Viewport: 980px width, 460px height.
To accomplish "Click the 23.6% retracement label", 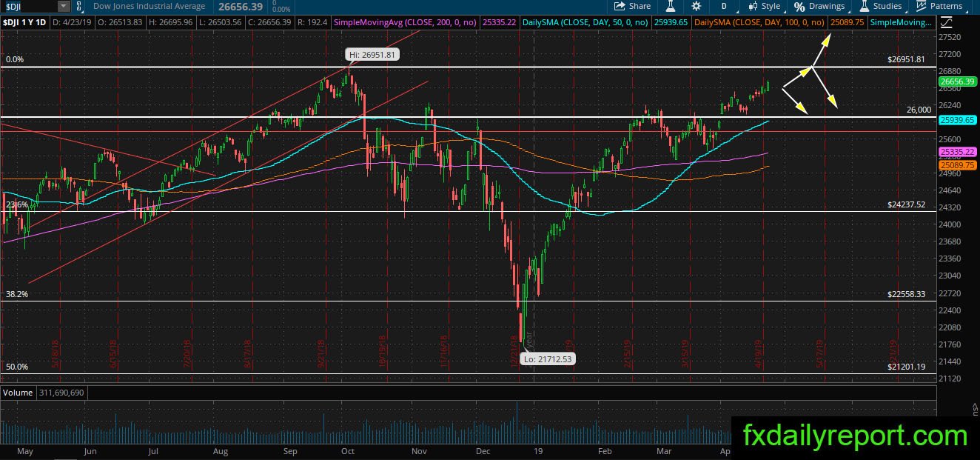I will pyautogui.click(x=17, y=204).
